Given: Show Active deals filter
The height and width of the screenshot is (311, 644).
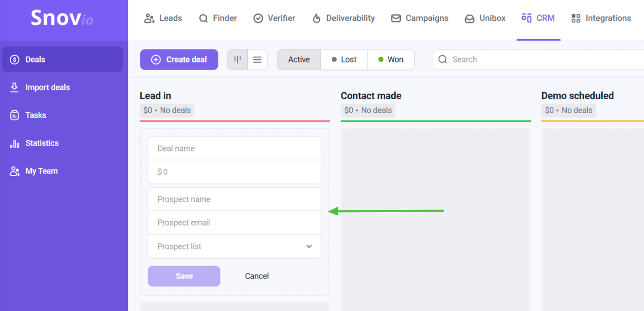Looking at the screenshot, I should click(299, 59).
